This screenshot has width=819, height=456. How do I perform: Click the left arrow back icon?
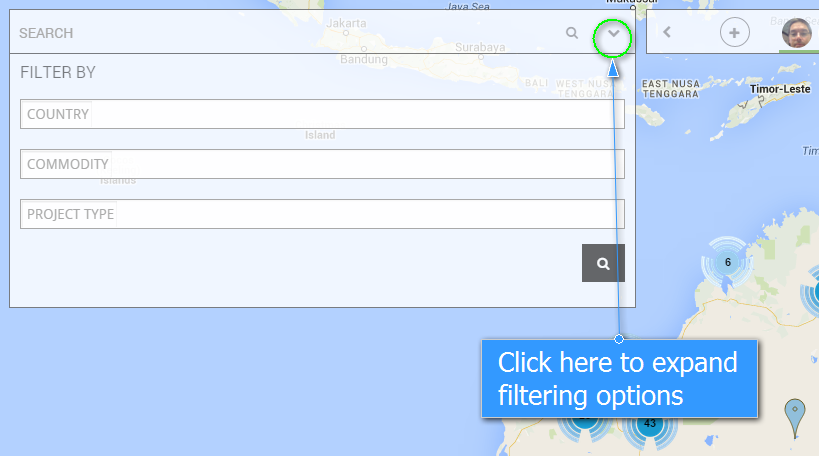click(x=667, y=33)
